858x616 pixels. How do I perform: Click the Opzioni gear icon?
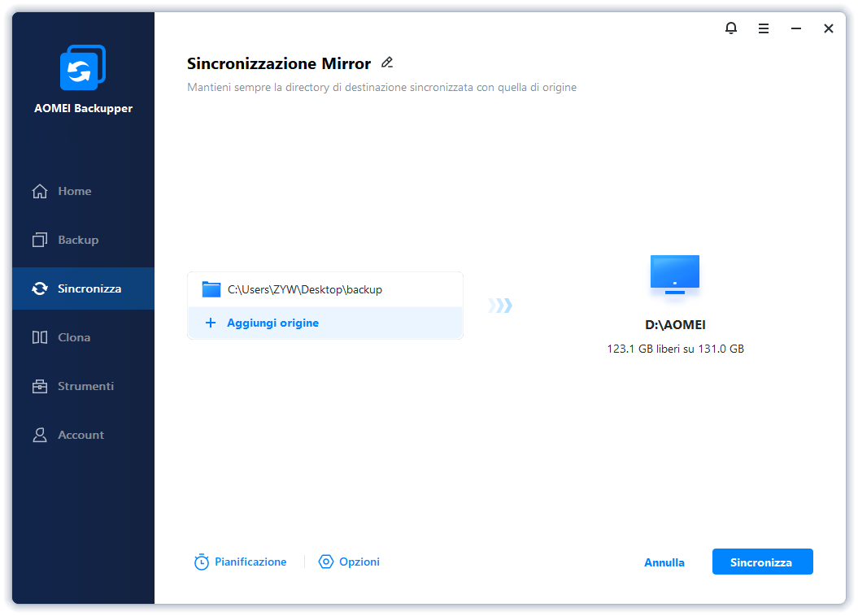pos(326,562)
